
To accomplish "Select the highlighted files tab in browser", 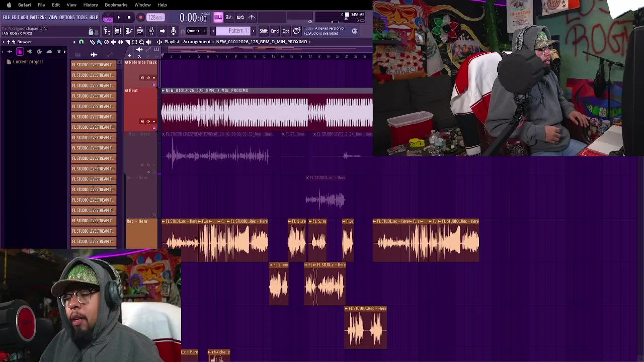I will [x=20, y=52].
